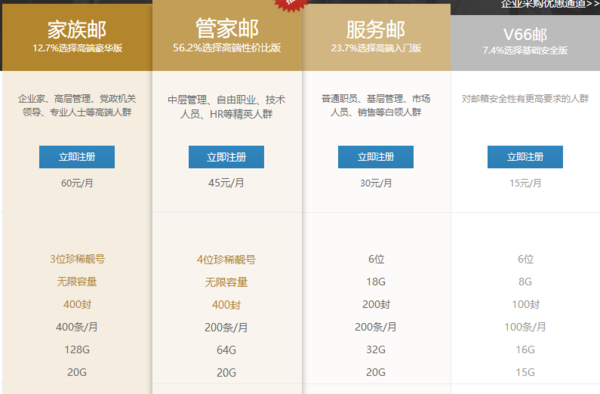The width and height of the screenshot is (600, 394).
Task: Click 400封 in the 管家邮 column
Action: pos(226,305)
